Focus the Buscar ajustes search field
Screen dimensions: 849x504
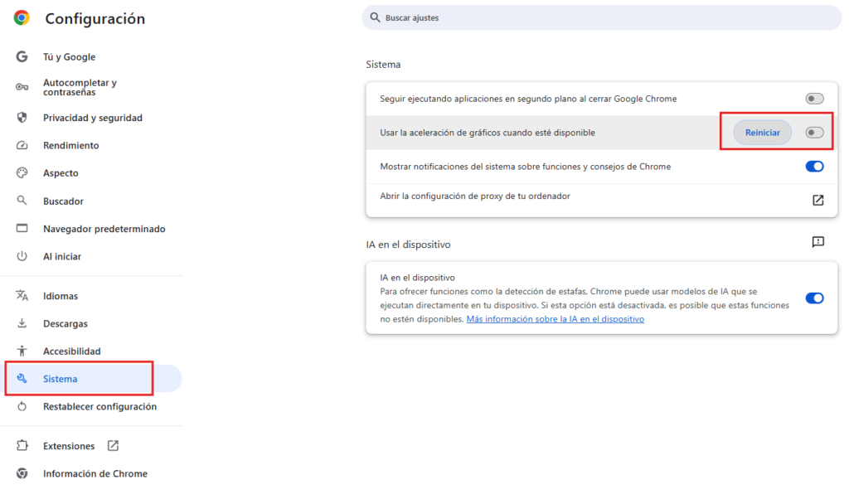pos(602,18)
